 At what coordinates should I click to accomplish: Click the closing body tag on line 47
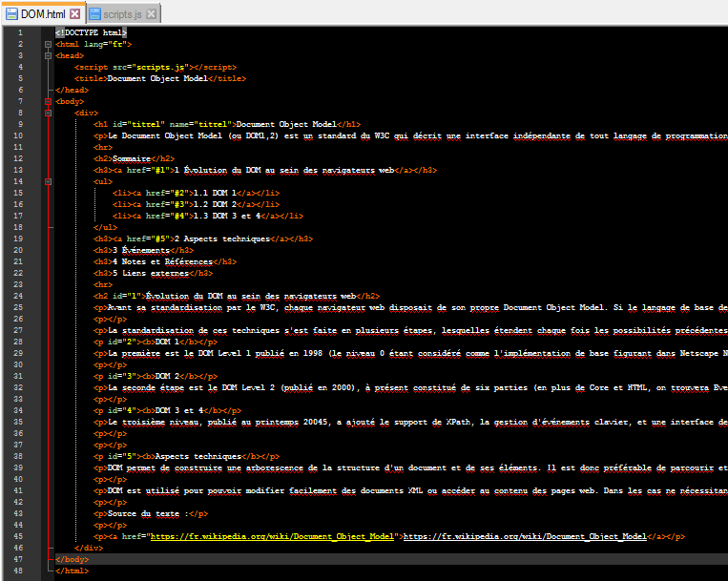(72, 559)
